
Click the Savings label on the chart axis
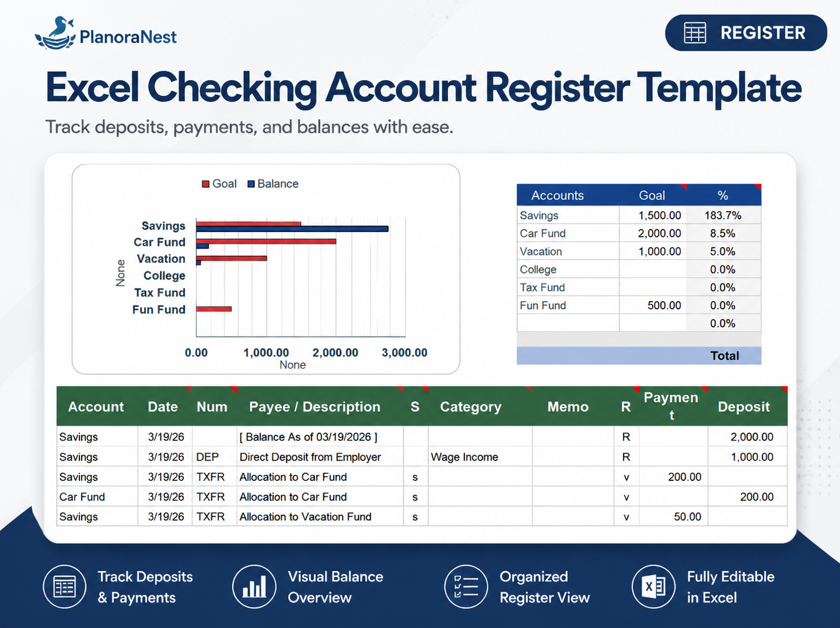(163, 226)
